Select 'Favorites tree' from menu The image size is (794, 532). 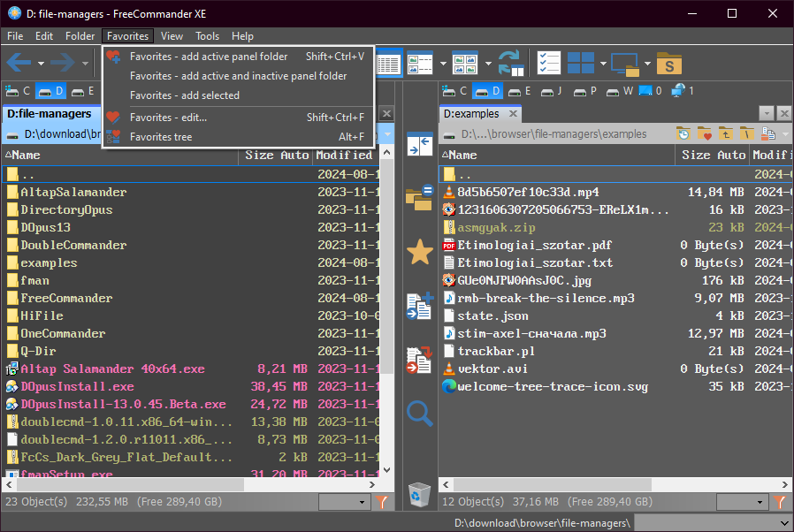tap(161, 137)
